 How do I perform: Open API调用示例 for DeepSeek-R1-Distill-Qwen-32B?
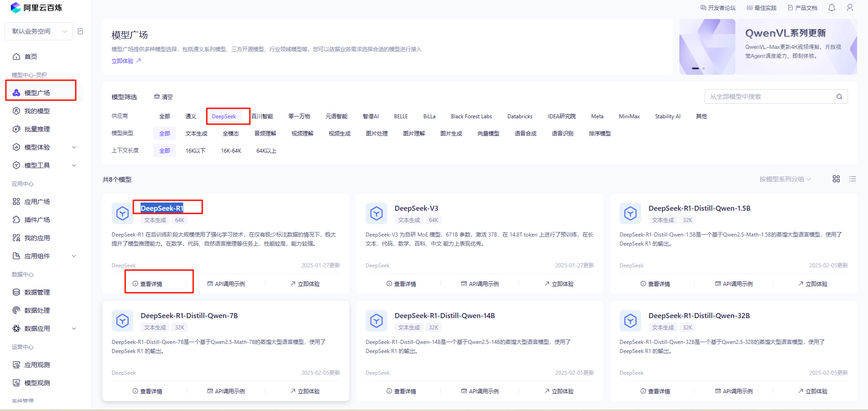point(734,391)
